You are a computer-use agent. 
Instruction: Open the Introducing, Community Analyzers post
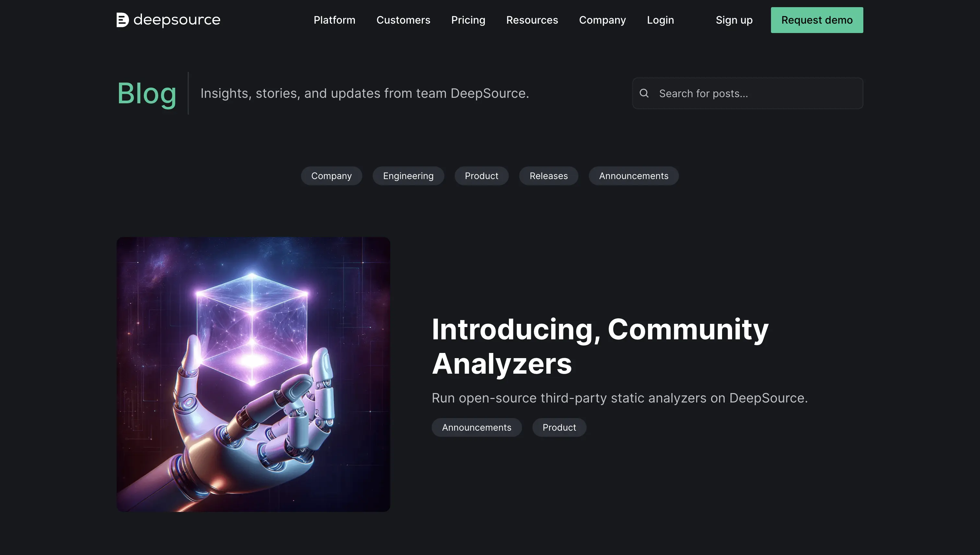(600, 346)
